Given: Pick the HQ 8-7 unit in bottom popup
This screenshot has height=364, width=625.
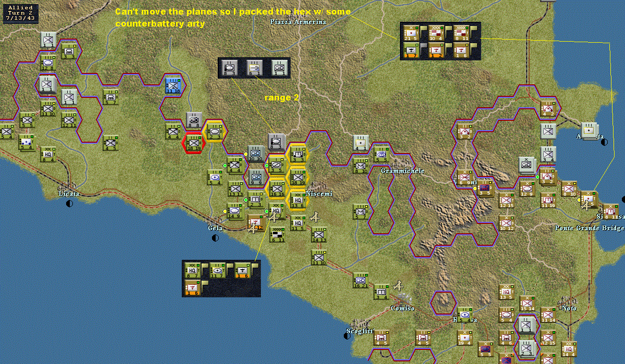Looking at the screenshot, I should (193, 270).
